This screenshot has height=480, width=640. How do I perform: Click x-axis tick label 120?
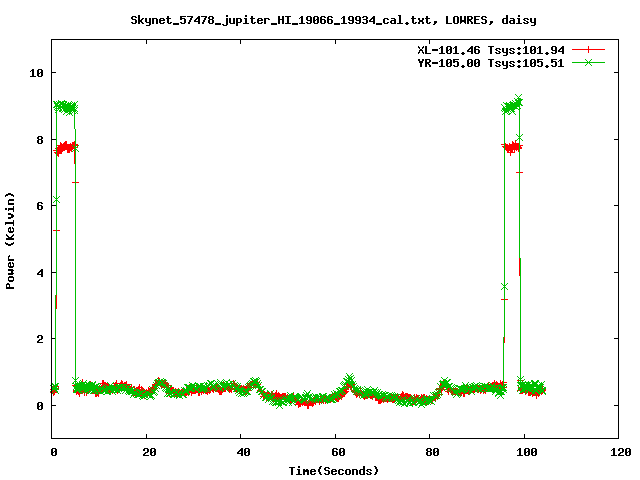click(x=621, y=452)
